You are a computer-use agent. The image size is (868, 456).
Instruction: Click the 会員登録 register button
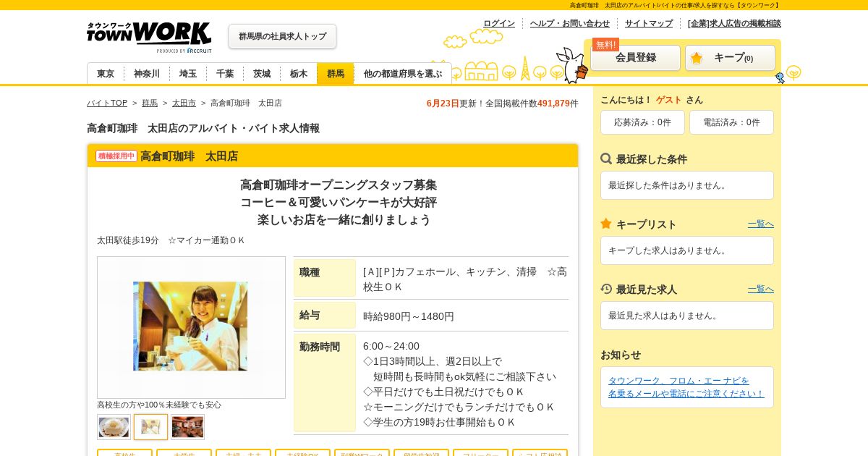tap(635, 58)
